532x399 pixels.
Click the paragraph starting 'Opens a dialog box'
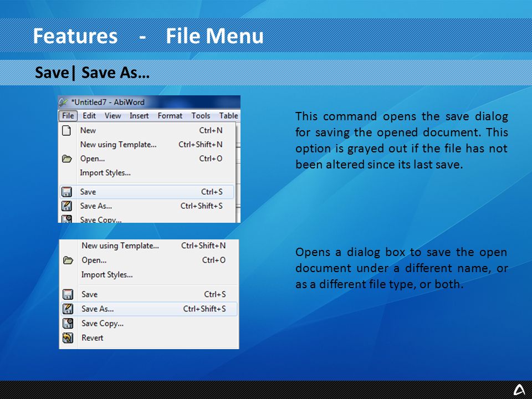coord(401,268)
